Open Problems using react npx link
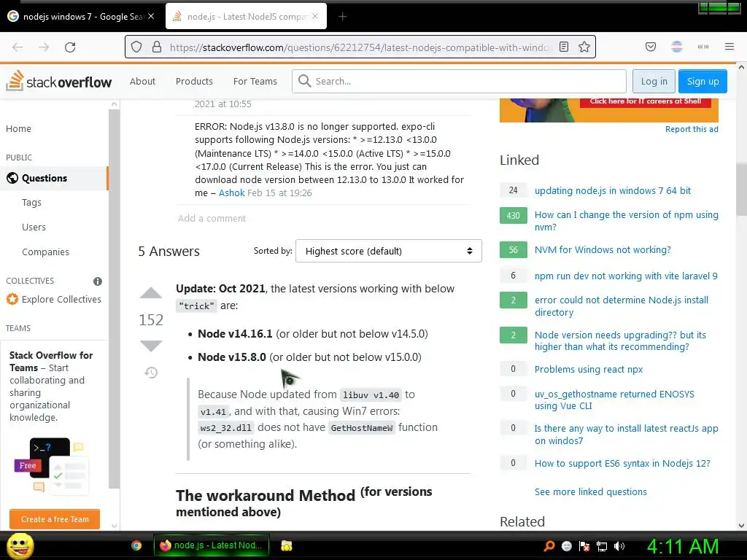Image resolution: width=747 pixels, height=560 pixels. (589, 369)
